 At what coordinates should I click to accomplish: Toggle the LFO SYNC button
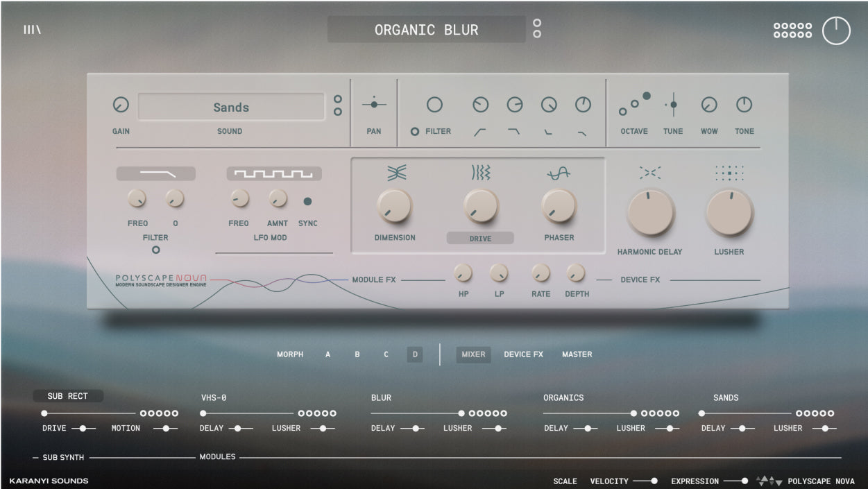(x=307, y=202)
